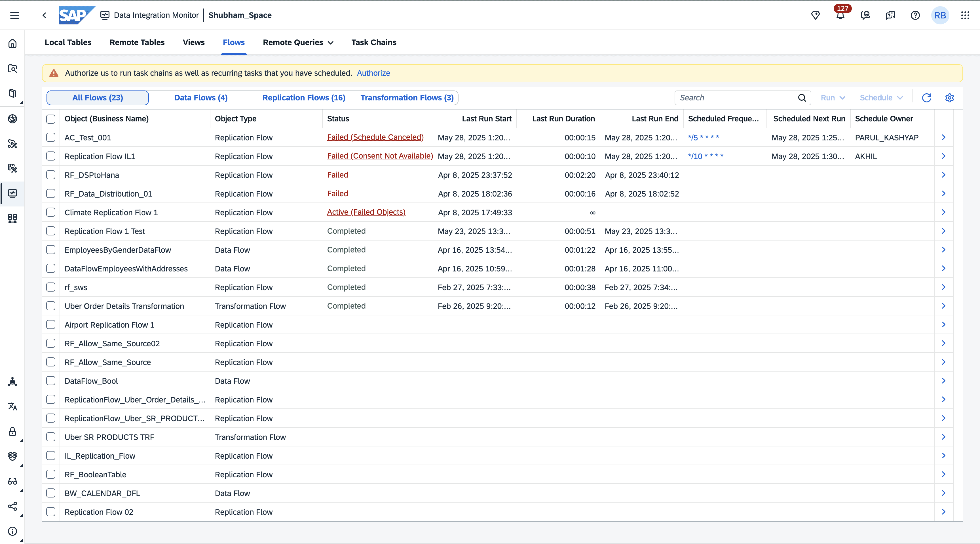
Task: Open table settings gear icon
Action: point(950,98)
